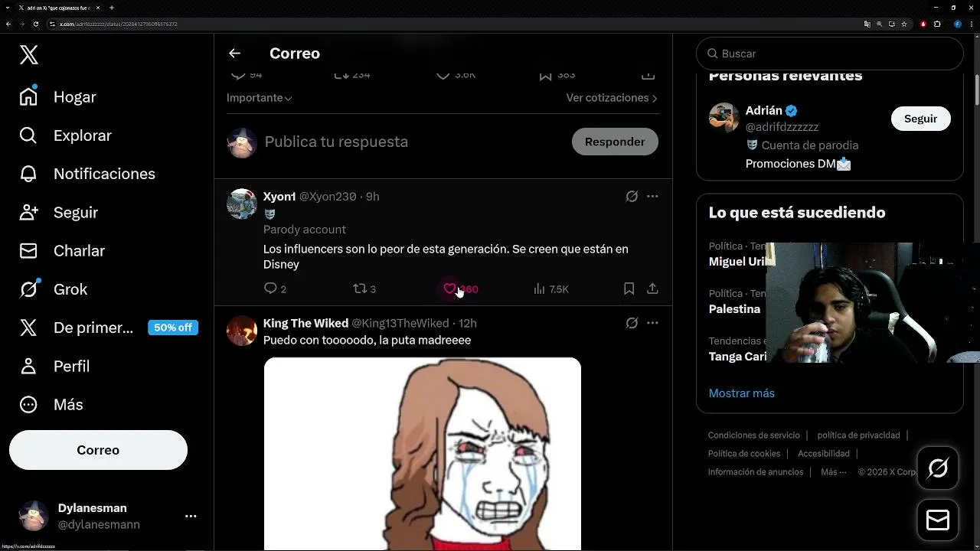Screen dimensions: 980x551
Task: Bookmark the Xyon1 reply
Action: [629, 289]
